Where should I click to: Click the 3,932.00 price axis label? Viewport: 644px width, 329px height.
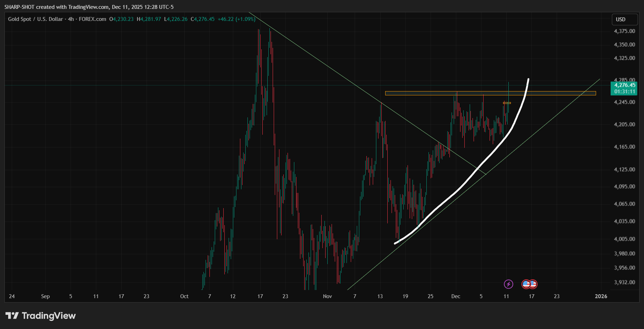[624, 282]
